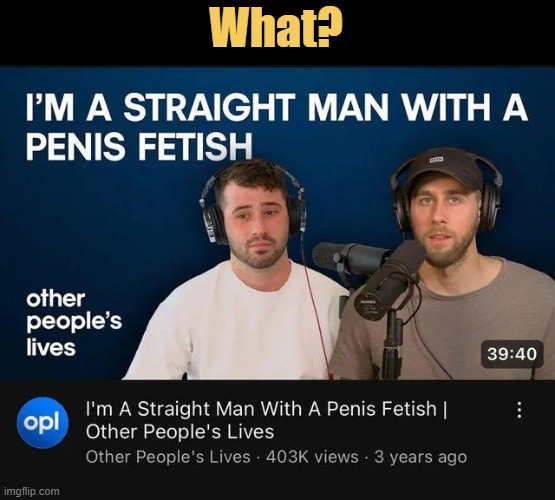Click the 39:40 duration badge
This screenshot has height=500, width=555.
(512, 354)
